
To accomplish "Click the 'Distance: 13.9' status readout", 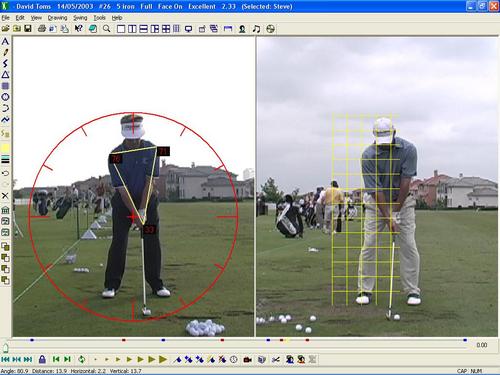I will [x=50, y=371].
